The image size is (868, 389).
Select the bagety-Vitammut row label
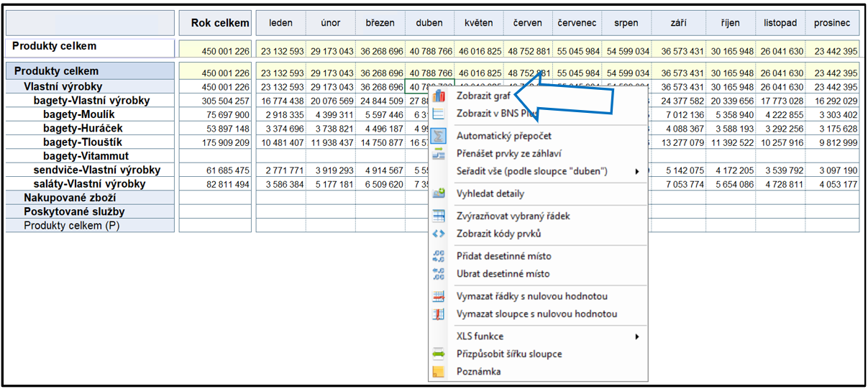pyautogui.click(x=91, y=156)
